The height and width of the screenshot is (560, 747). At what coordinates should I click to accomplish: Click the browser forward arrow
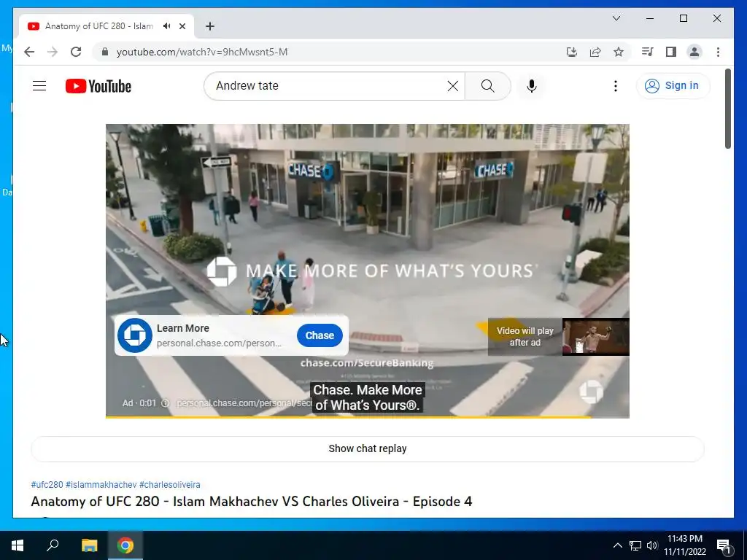tap(53, 52)
